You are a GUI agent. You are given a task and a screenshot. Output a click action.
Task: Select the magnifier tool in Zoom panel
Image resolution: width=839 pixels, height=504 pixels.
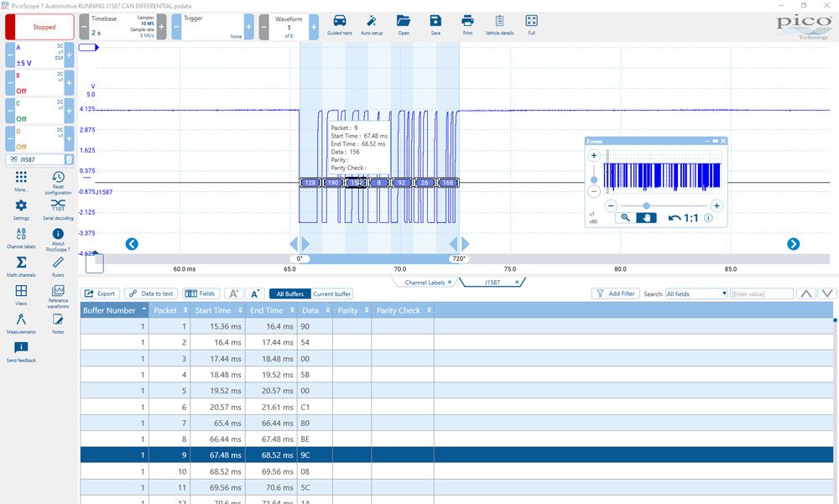[624, 218]
